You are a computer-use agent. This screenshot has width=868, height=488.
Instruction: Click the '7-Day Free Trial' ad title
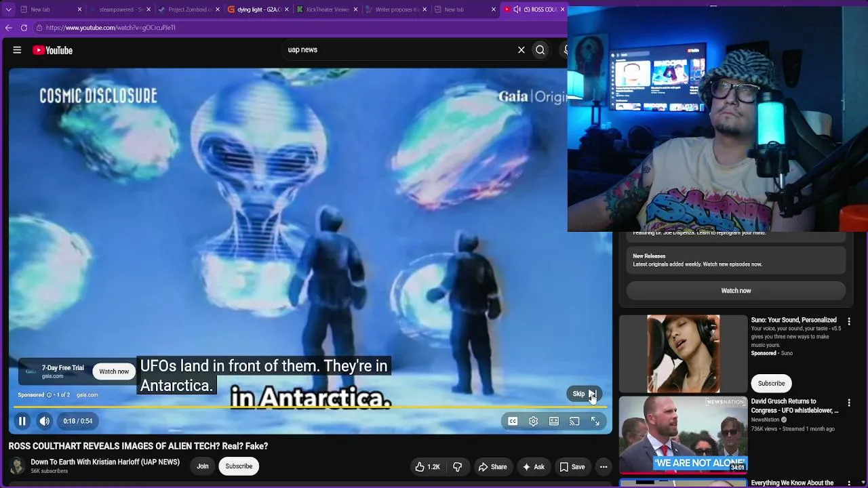63,368
